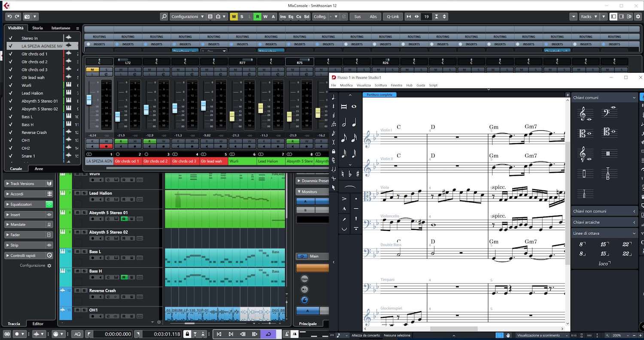
Task: Click the slur tool in the notes panel
Action: [350, 187]
